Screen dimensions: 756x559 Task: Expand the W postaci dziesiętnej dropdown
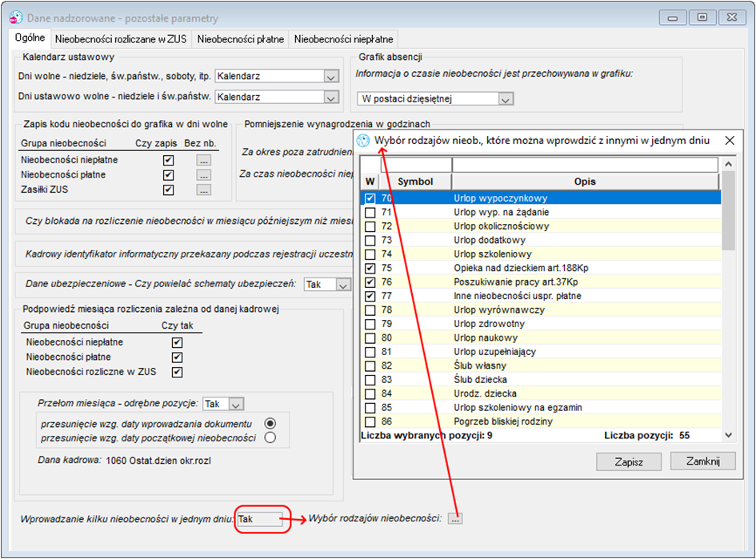tap(506, 99)
